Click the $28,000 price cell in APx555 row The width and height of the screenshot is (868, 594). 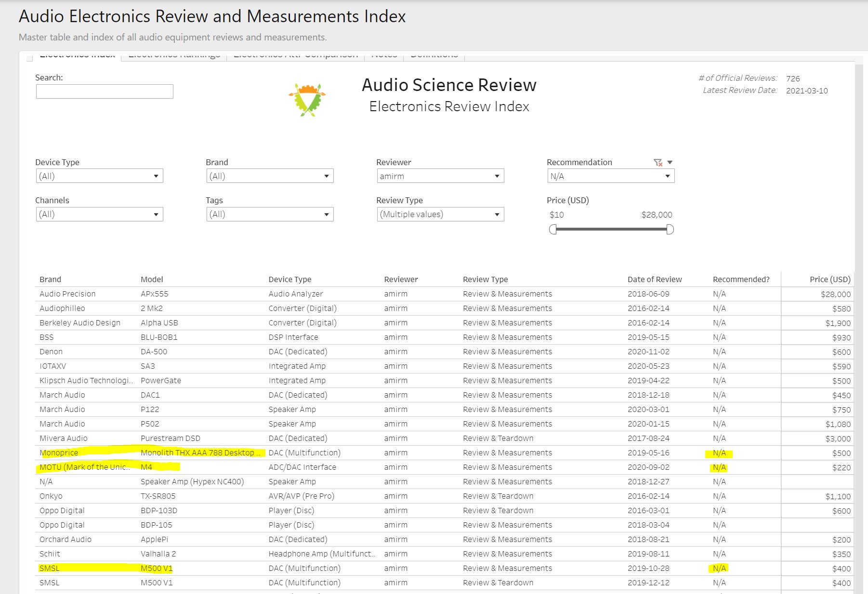(x=836, y=294)
